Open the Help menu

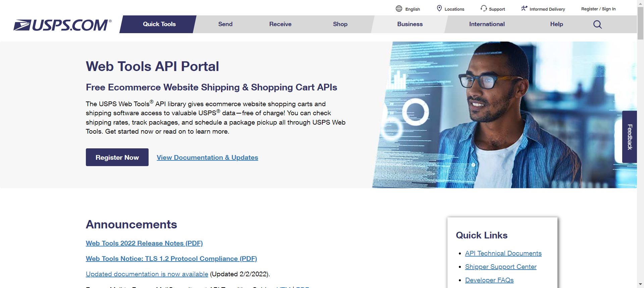(x=556, y=24)
